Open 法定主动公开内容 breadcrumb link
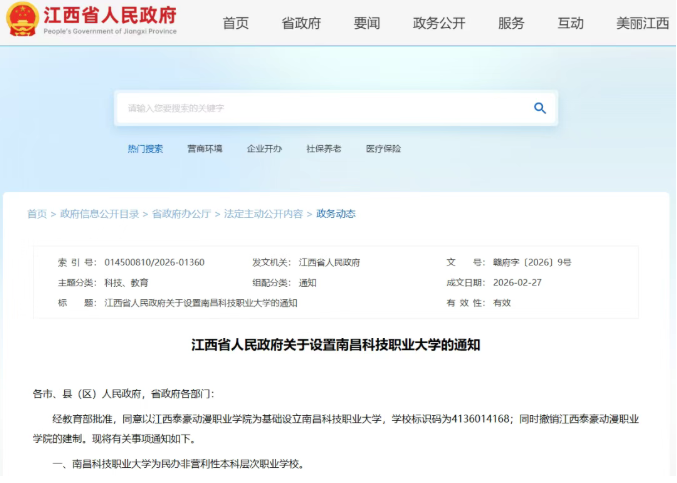Image resolution: width=677 pixels, height=483 pixels. (x=263, y=214)
